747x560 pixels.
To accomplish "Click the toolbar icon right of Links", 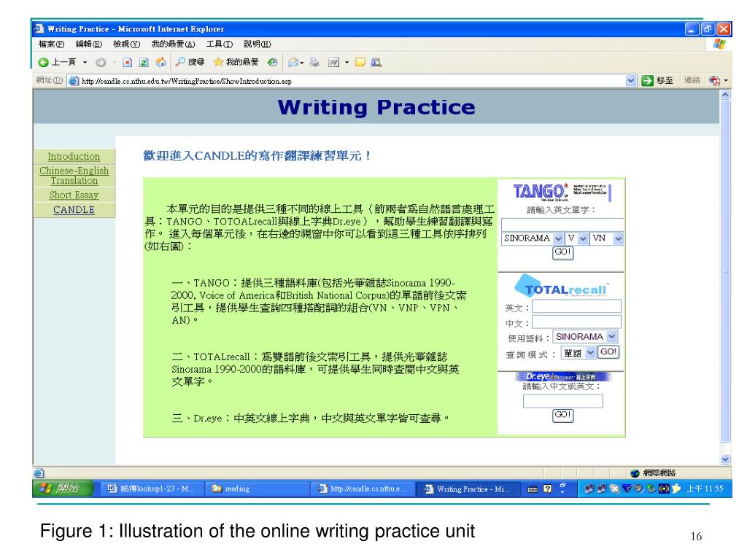I will click(715, 80).
